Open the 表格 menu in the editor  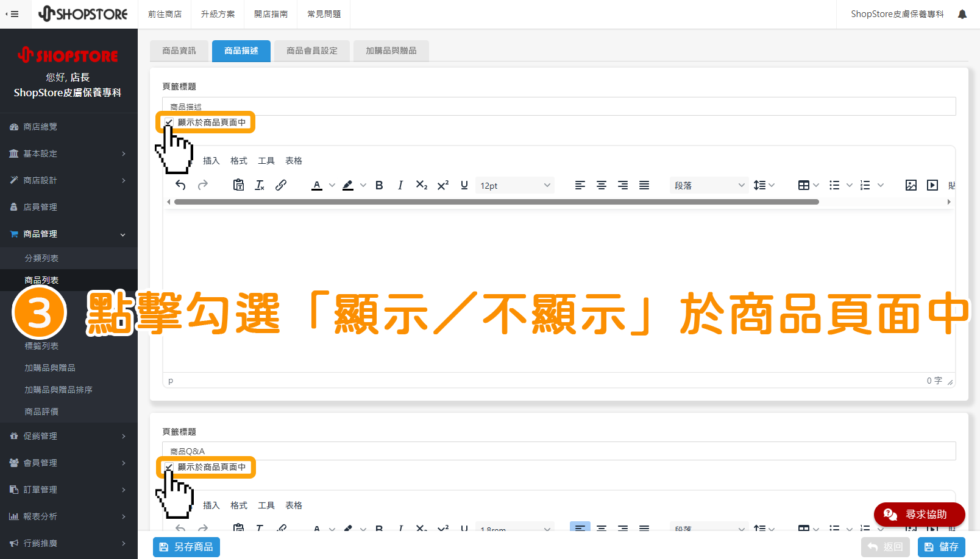pyautogui.click(x=293, y=160)
